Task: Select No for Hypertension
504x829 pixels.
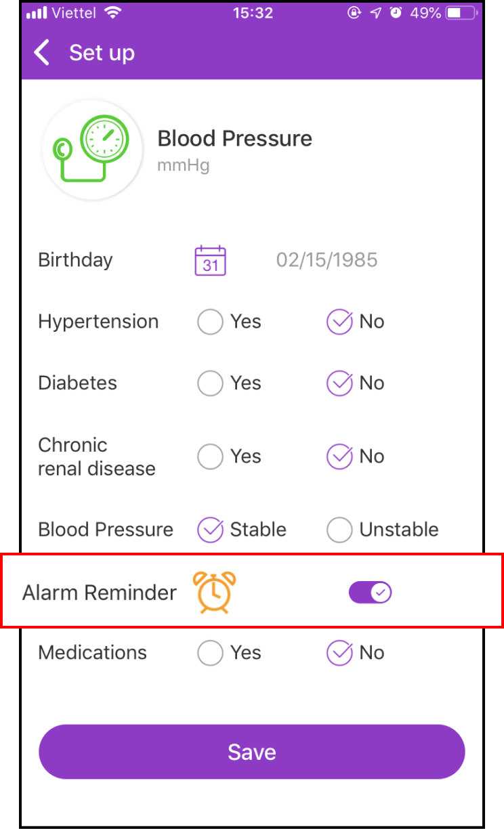Action: coord(339,322)
